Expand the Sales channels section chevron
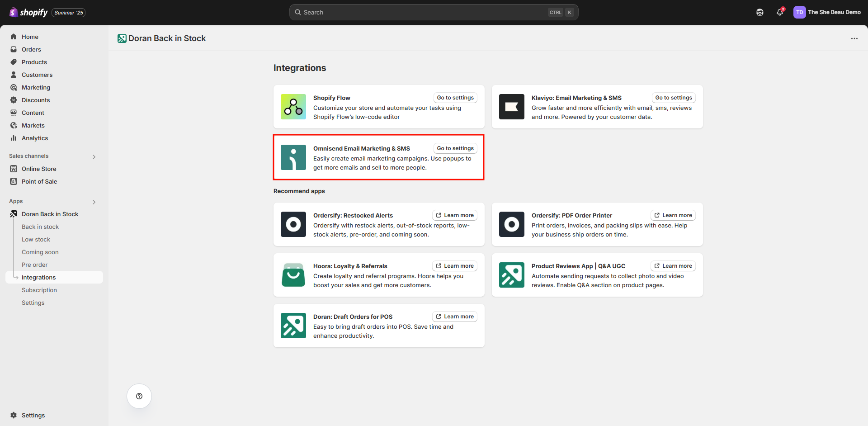The width and height of the screenshot is (868, 426). click(94, 157)
